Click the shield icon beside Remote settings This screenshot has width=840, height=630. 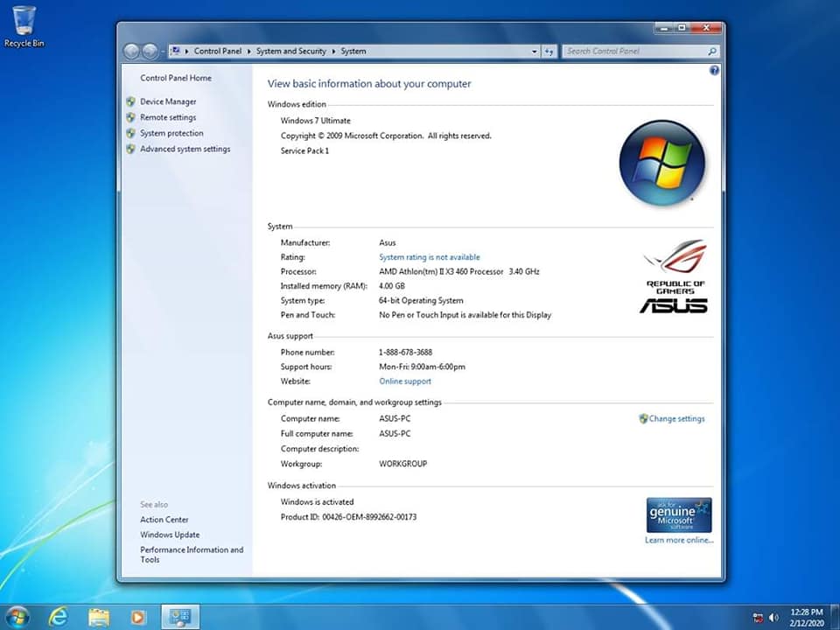[x=130, y=116]
